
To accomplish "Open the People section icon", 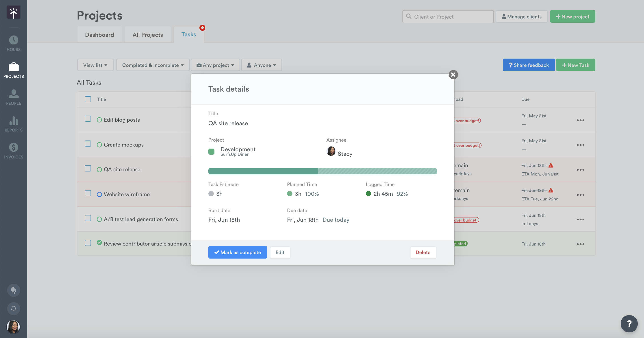I will pos(13,94).
